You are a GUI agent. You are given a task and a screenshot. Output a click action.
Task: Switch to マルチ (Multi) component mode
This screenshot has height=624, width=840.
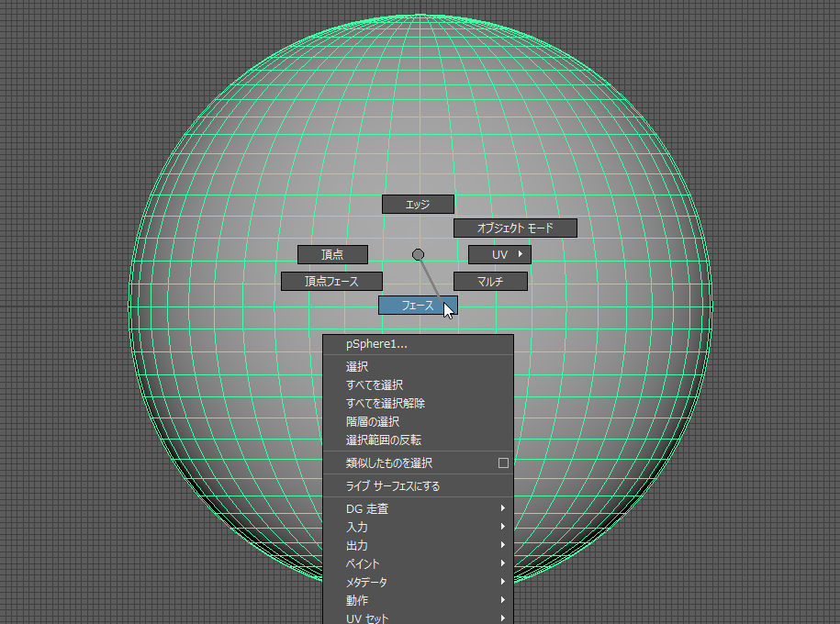pyautogui.click(x=490, y=281)
